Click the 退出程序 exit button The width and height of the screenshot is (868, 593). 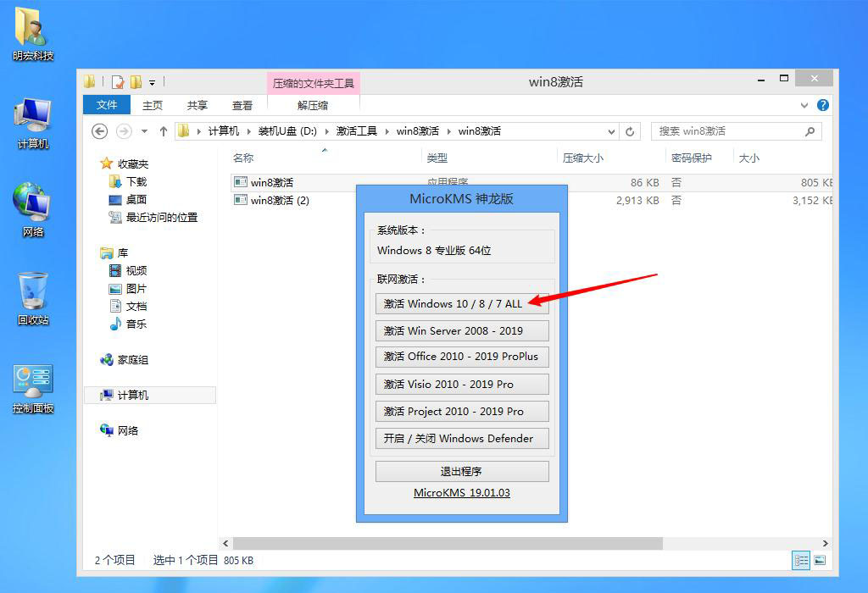[x=462, y=471]
